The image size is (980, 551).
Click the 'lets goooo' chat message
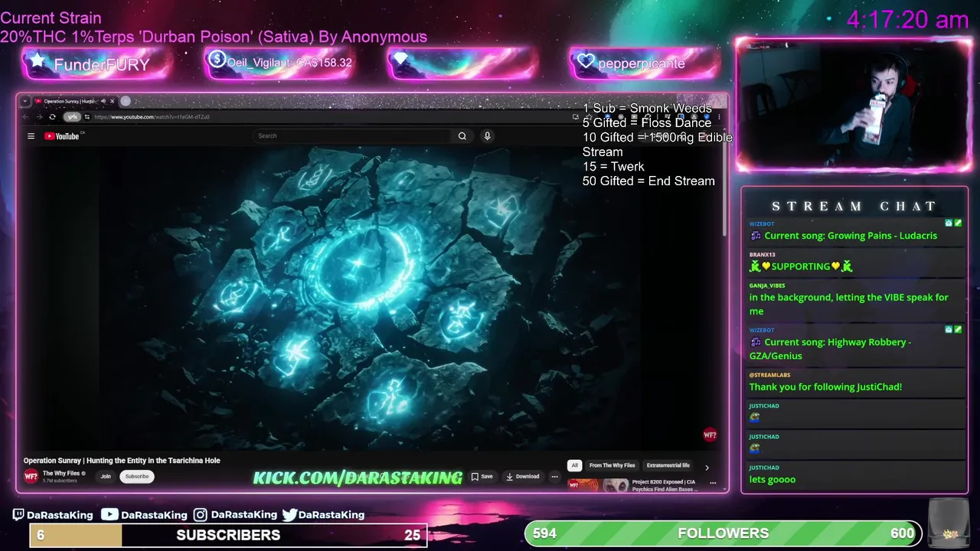[x=773, y=480]
